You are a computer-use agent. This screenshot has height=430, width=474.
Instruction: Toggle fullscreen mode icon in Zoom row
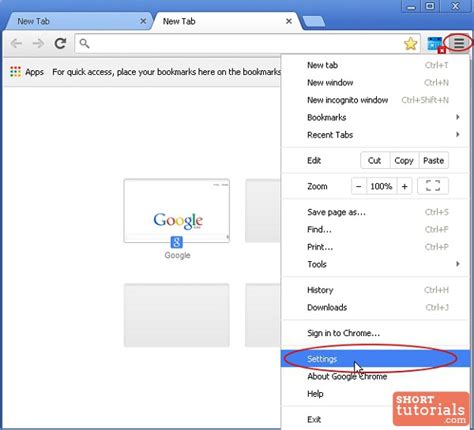point(433,186)
